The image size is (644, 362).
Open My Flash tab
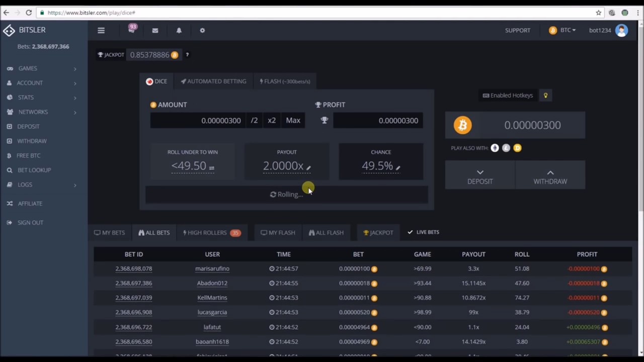[278, 233]
